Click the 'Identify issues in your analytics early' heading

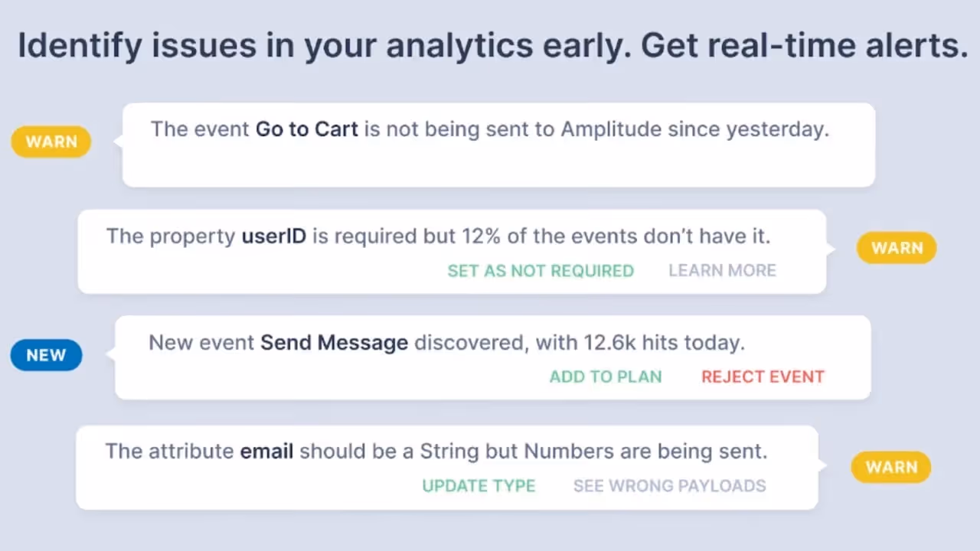(492, 46)
